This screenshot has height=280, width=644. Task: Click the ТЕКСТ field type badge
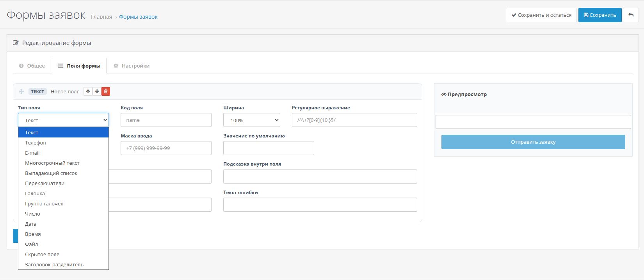(x=37, y=91)
